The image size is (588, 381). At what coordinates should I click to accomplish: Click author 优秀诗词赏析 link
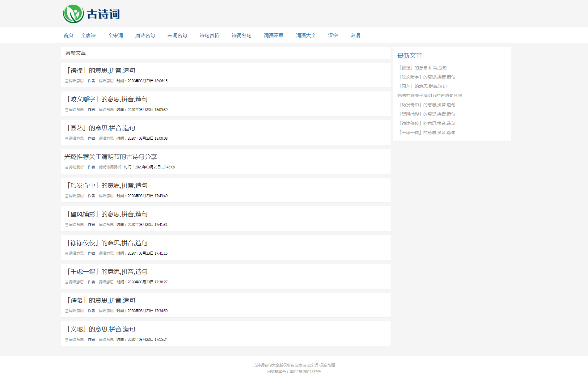pyautogui.click(x=110, y=167)
